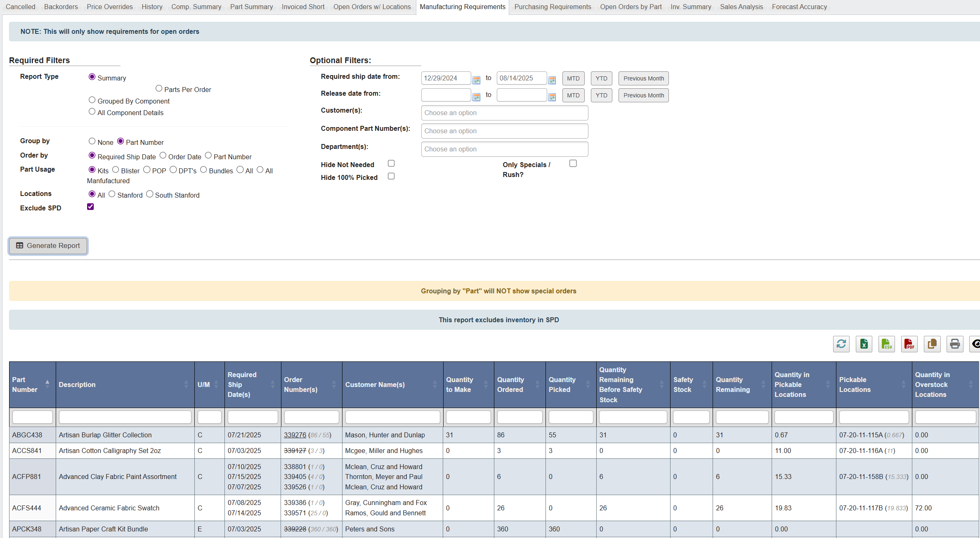Check the Only Specials / Rush option
Viewport: 980px width, 538px height.
(x=573, y=163)
